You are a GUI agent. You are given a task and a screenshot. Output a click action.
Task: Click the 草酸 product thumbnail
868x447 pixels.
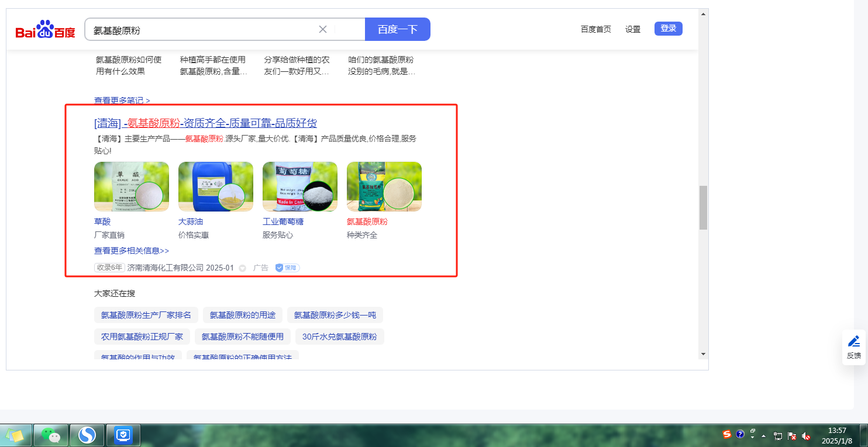(132, 187)
